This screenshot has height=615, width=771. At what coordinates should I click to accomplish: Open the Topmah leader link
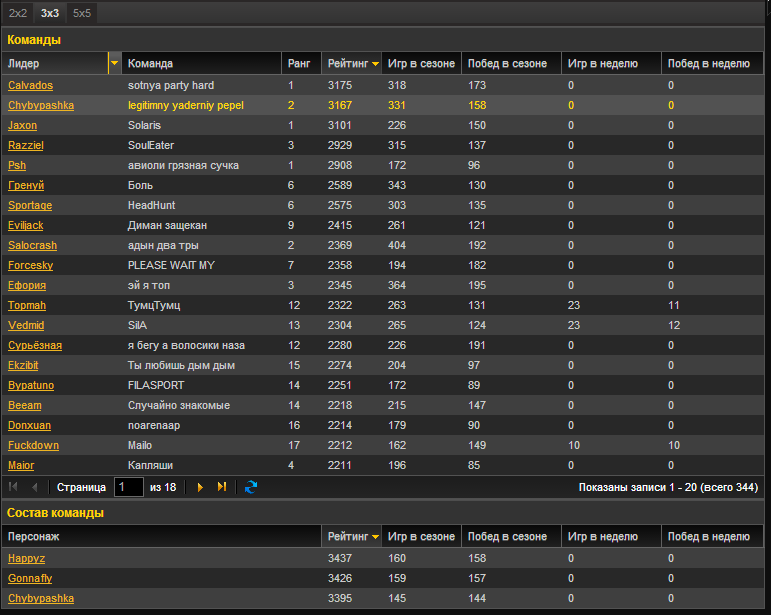(x=27, y=305)
